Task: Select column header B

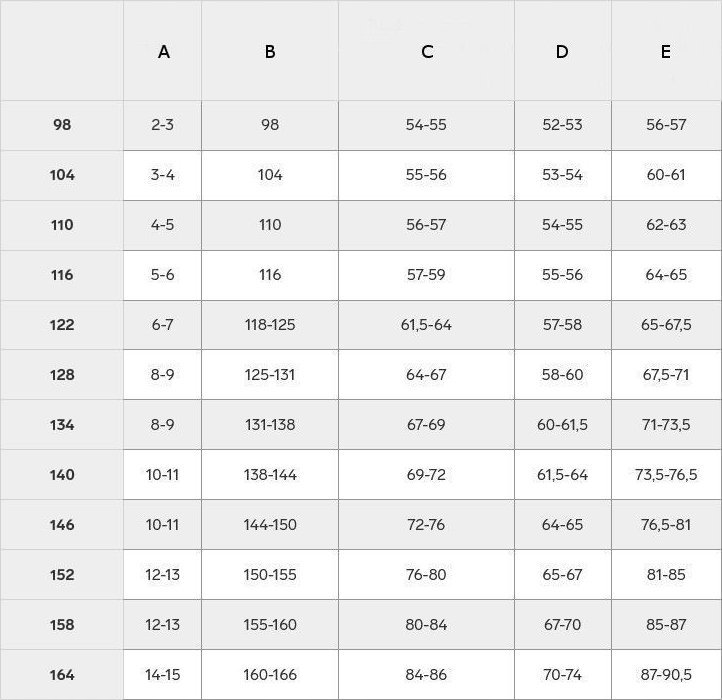Action: point(270,51)
